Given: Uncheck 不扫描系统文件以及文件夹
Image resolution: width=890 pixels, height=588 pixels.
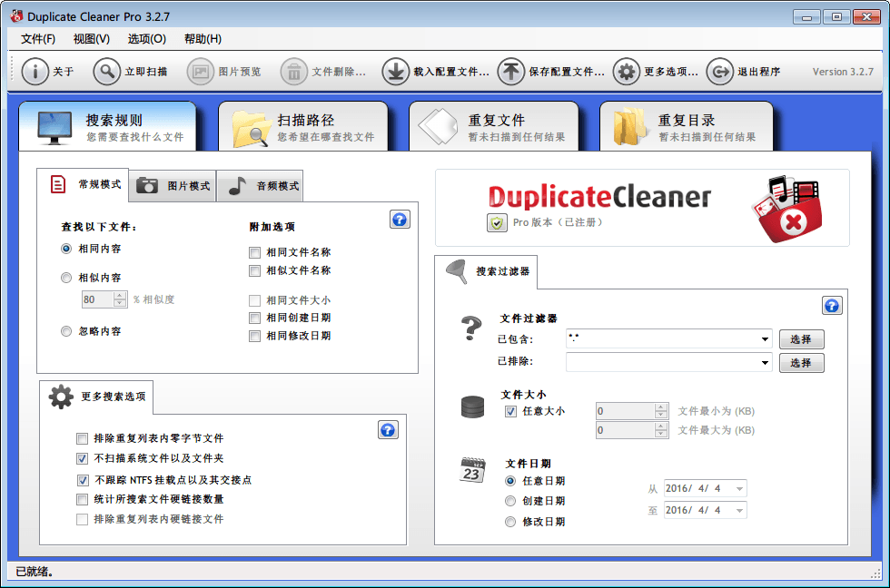Looking at the screenshot, I should (x=83, y=458).
